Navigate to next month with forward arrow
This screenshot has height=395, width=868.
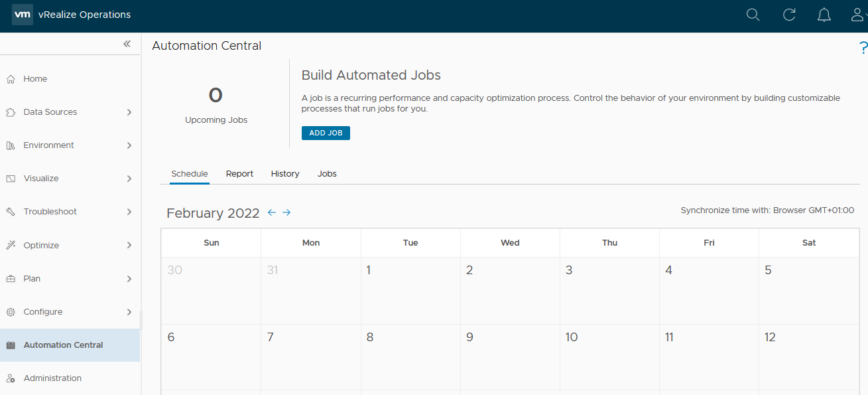pyautogui.click(x=286, y=212)
